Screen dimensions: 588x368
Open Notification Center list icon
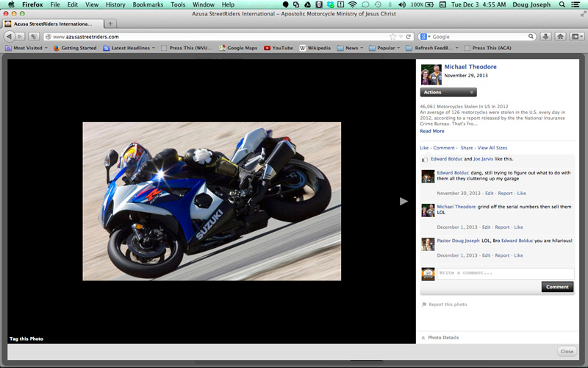pos(576,4)
